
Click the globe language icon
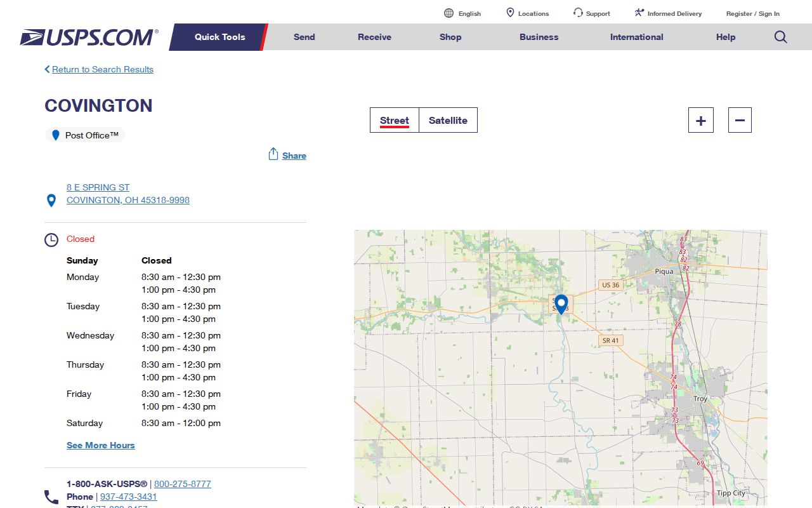click(449, 13)
